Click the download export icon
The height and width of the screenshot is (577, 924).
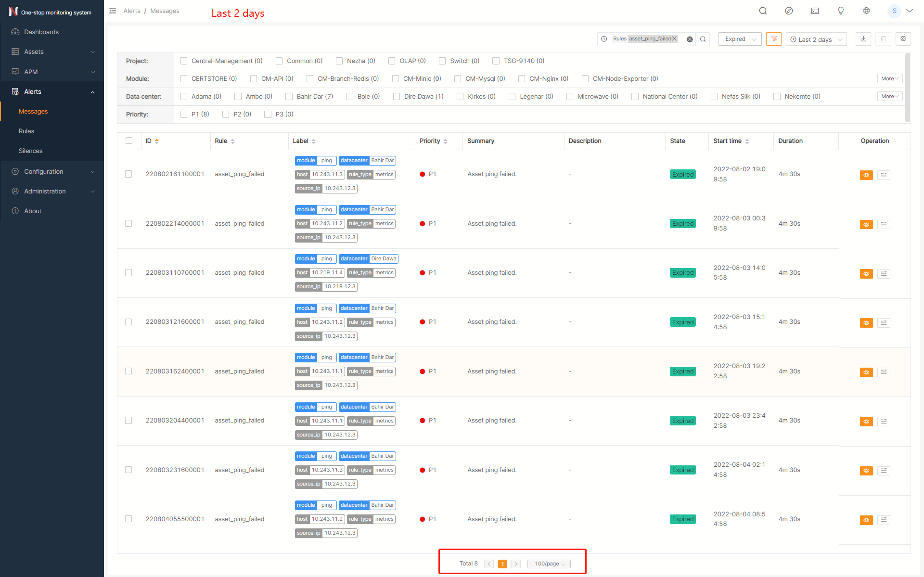point(863,39)
